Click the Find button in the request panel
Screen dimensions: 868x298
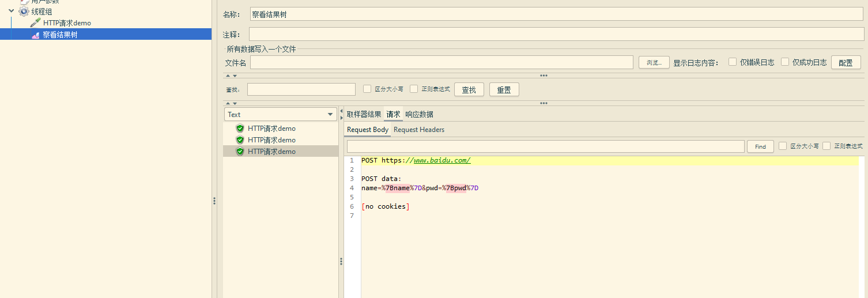(x=760, y=146)
